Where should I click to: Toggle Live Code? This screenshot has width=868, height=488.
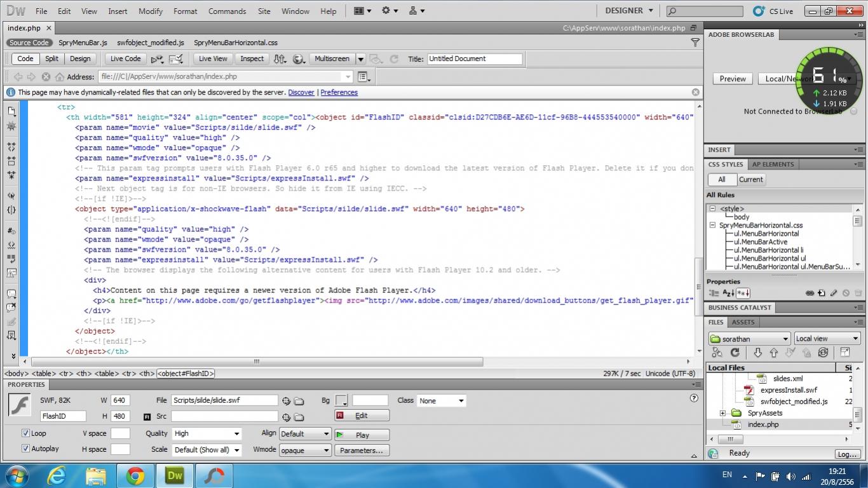pyautogui.click(x=126, y=58)
